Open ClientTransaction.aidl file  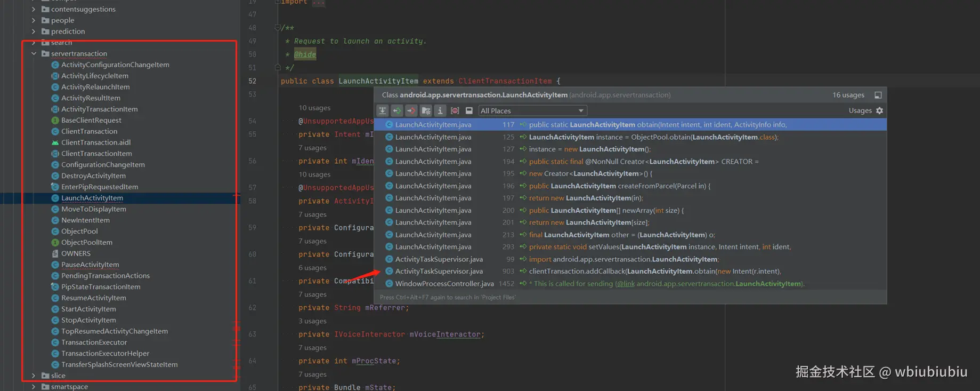96,142
